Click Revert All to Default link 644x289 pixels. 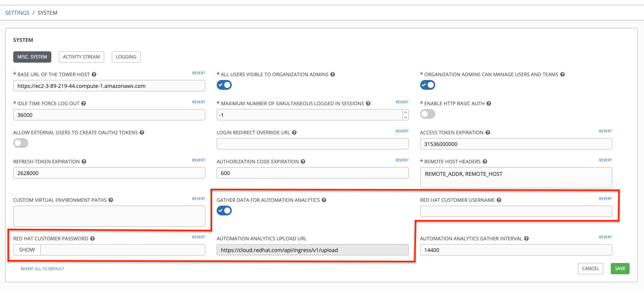(x=42, y=269)
